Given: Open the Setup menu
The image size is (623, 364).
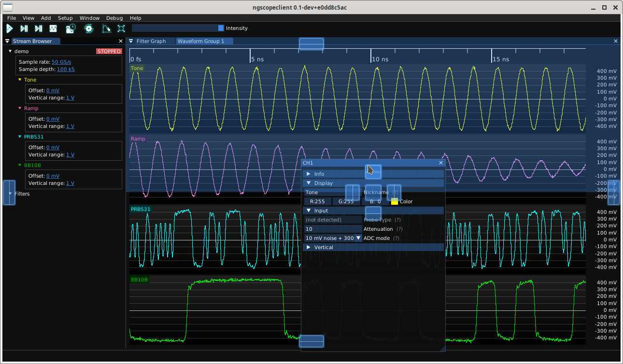Looking at the screenshot, I should (x=65, y=18).
